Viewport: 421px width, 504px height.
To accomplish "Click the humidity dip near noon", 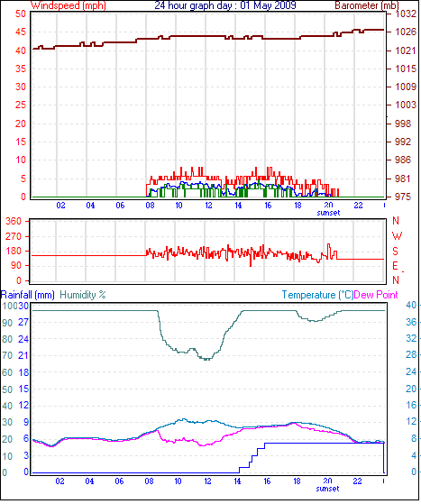I will [x=206, y=359].
